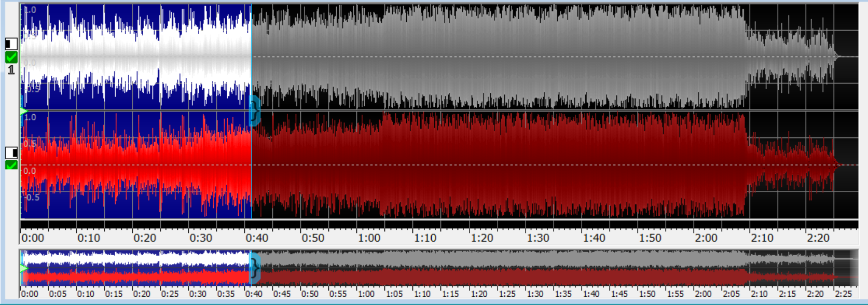Click the 2:10 label on main timeline
Image resolution: width=868 pixels, height=305 pixels.
pos(762,238)
